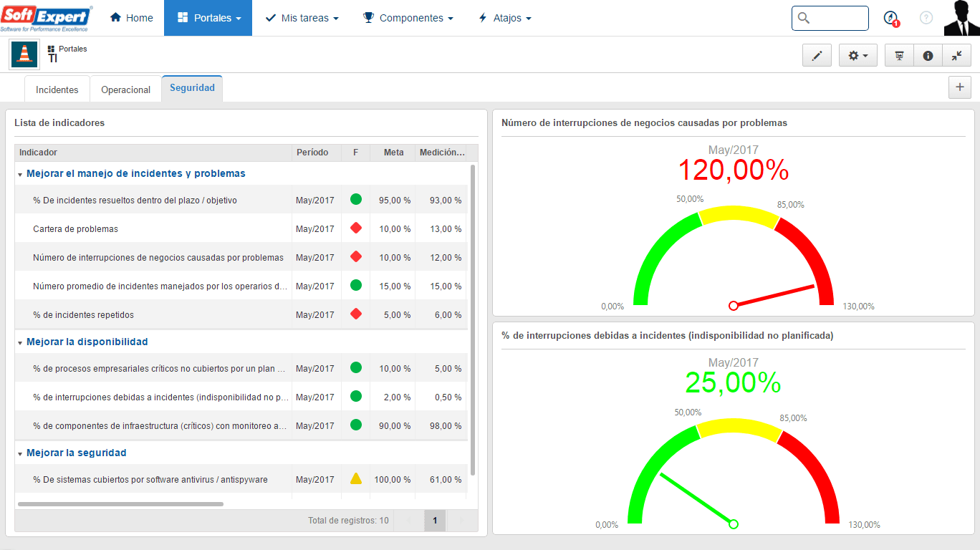This screenshot has width=980, height=550.
Task: Collapse the 'Mejorar la disponibilidad' group
Action: pos(20,342)
